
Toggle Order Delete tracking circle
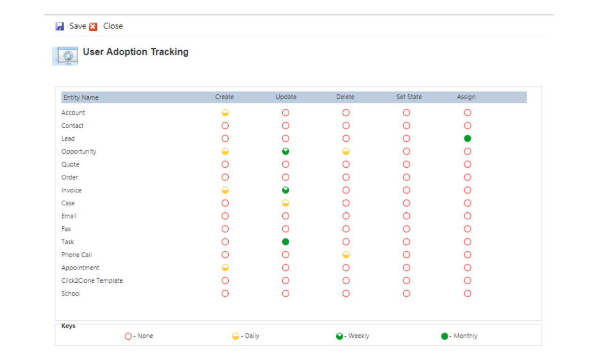pyautogui.click(x=346, y=178)
